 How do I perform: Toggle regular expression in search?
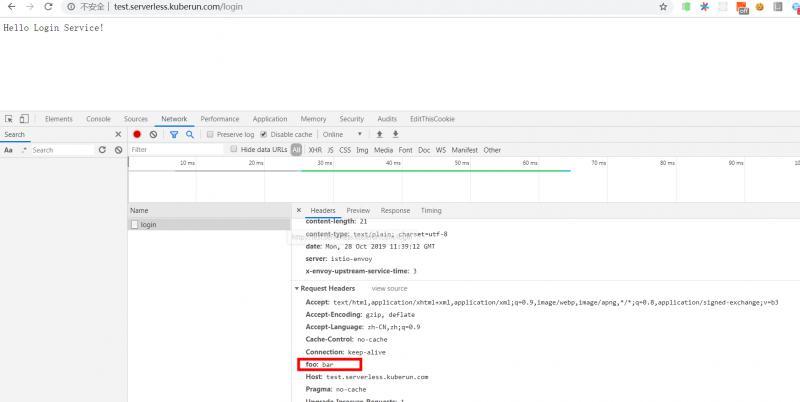23,150
